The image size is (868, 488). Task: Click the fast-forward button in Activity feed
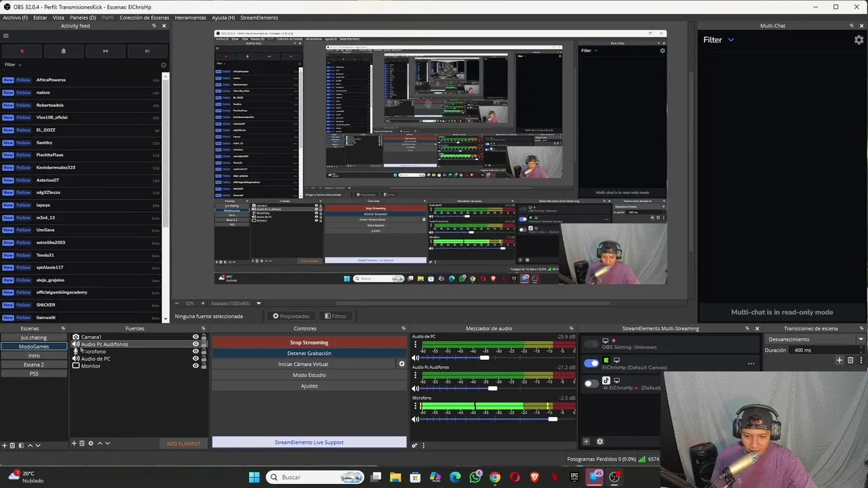pos(105,51)
